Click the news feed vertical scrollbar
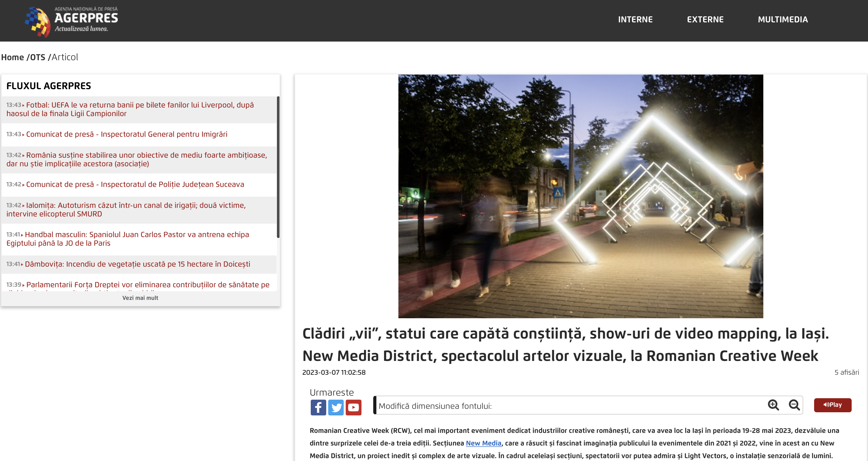 278,167
